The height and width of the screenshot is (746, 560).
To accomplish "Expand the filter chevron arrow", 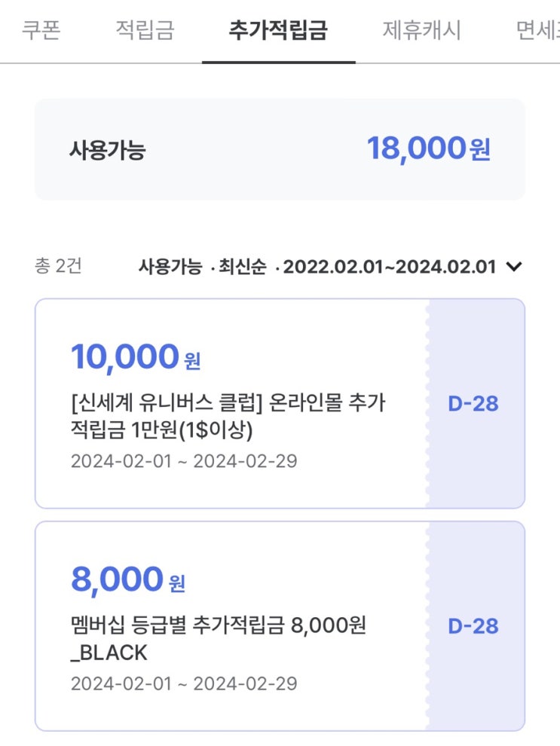I will pos(514,267).
